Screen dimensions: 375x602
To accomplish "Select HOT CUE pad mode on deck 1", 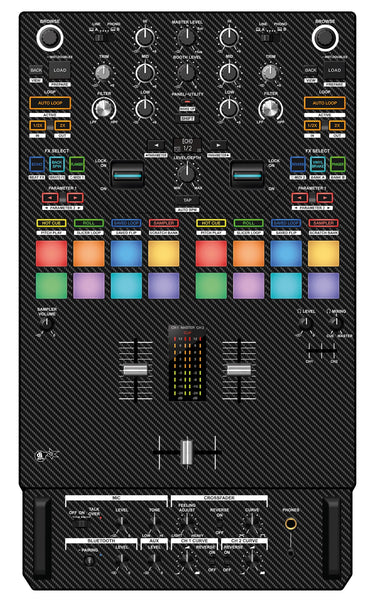I will (x=51, y=223).
